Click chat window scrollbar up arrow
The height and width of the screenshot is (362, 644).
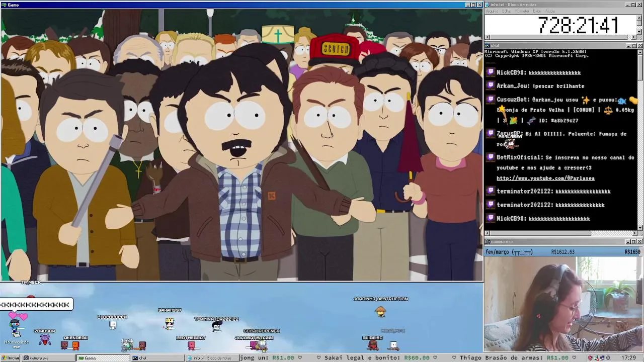point(640,52)
